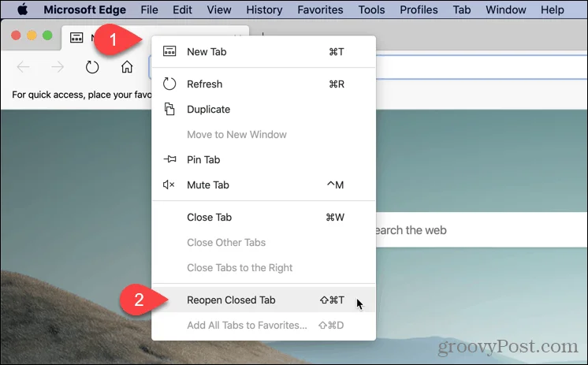The height and width of the screenshot is (365, 588).
Task: Open the Tab menu in menu bar
Action: click(x=462, y=9)
